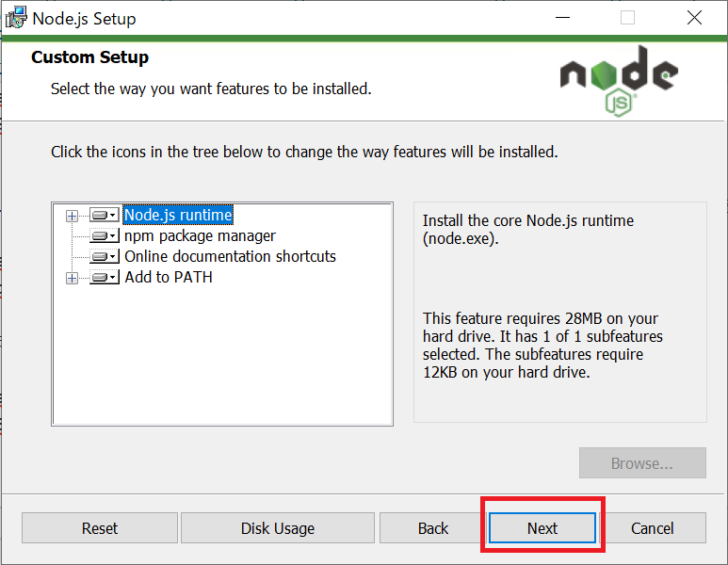Click the Node.js logo in the header
The height and width of the screenshot is (565, 728).
tap(620, 81)
